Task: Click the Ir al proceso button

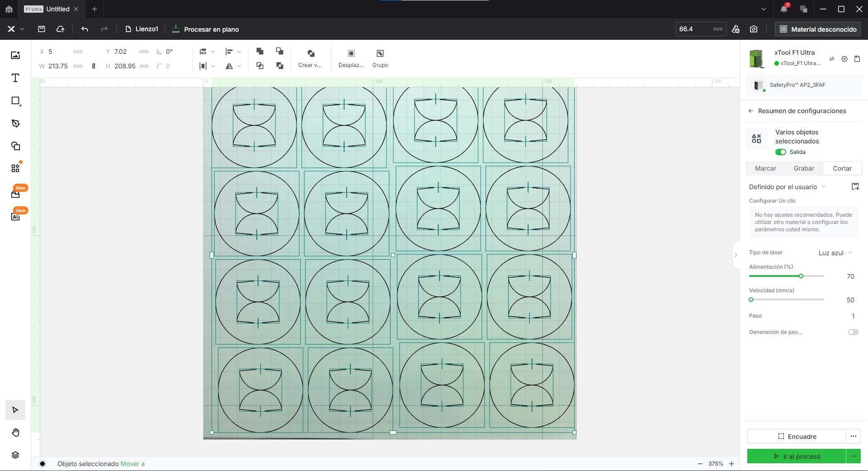Action: pos(797,457)
